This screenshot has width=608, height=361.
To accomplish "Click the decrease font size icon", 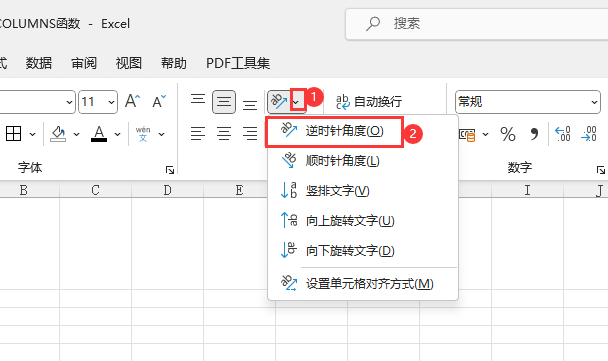I will click(x=159, y=101).
